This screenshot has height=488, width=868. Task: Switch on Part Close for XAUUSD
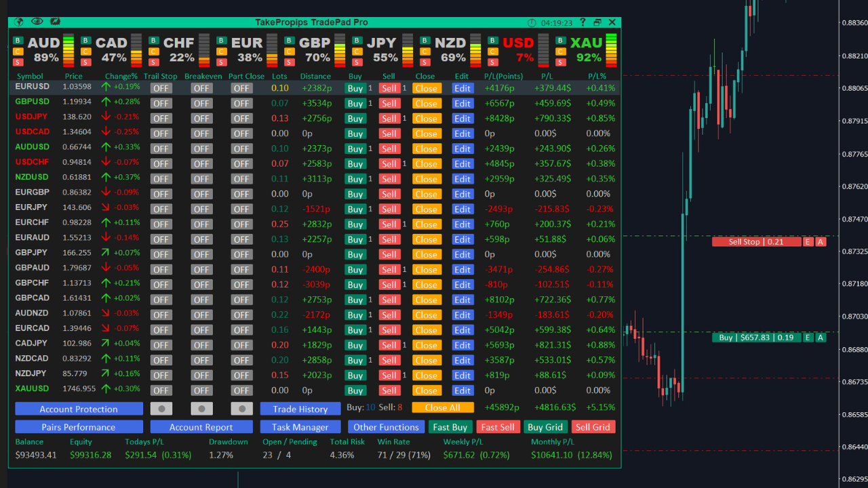coord(241,390)
